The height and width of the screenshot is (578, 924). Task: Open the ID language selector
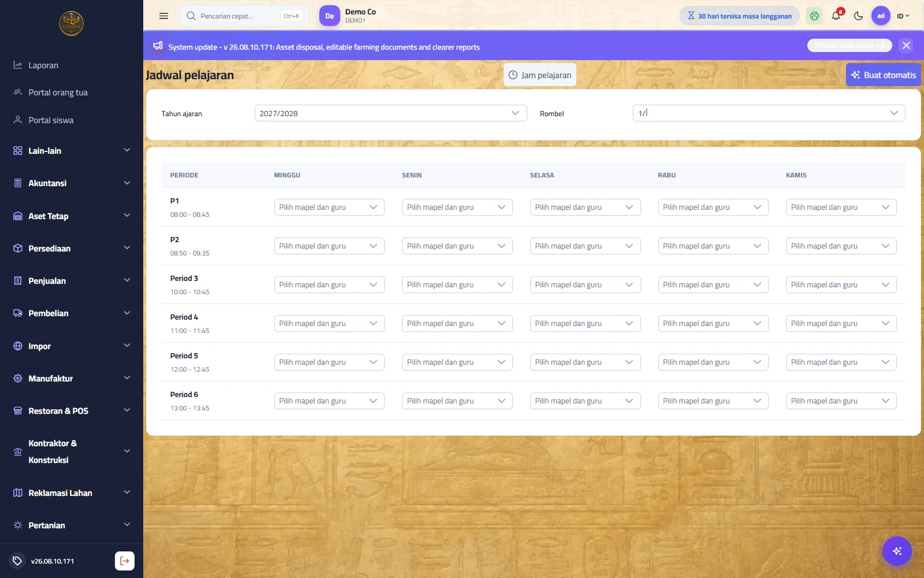[x=903, y=16]
